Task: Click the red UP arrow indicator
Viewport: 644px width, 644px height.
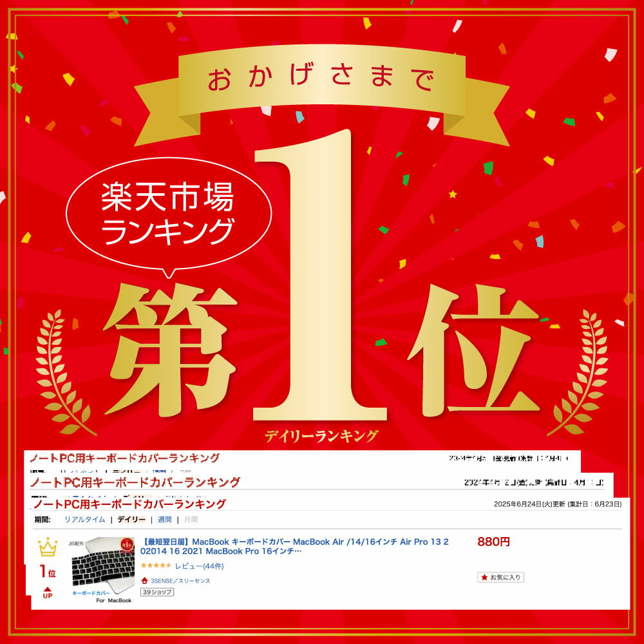Action: point(48,593)
